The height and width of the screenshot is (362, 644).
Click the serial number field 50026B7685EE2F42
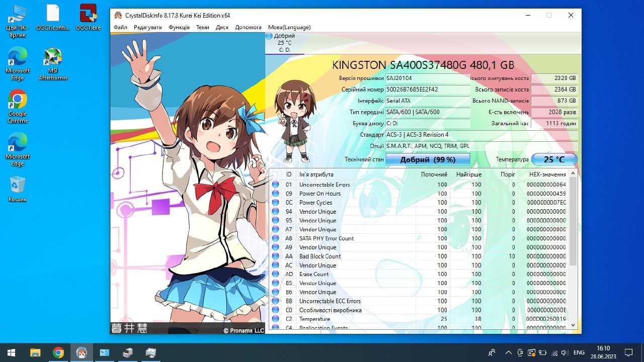(x=428, y=89)
